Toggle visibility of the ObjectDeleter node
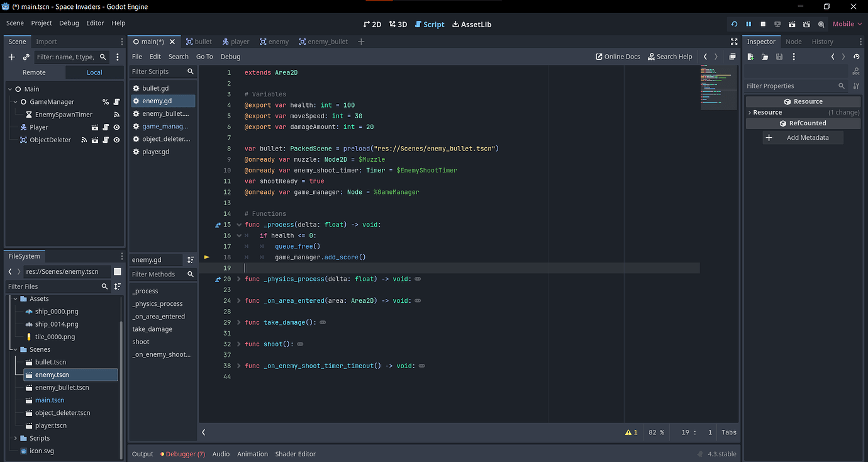 pyautogui.click(x=116, y=140)
